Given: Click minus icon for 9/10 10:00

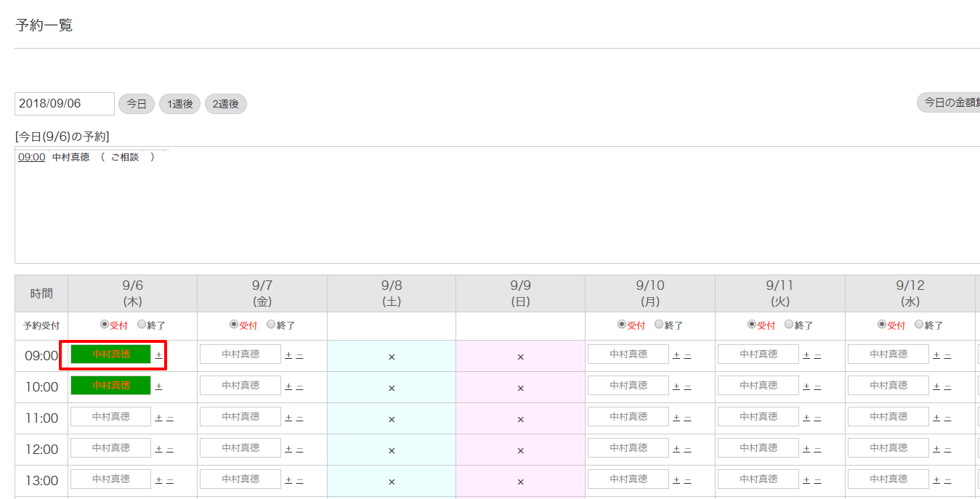Looking at the screenshot, I should coord(688,387).
